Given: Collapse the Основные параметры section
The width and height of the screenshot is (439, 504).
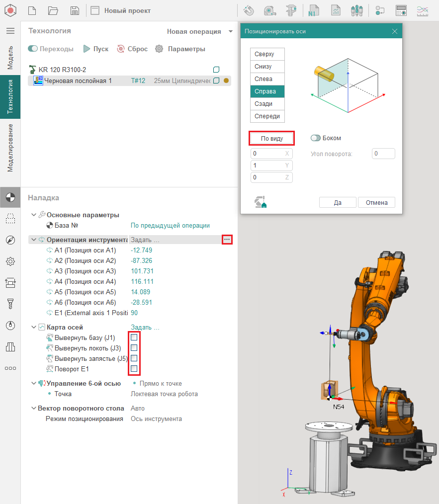Looking at the screenshot, I should tap(33, 215).
